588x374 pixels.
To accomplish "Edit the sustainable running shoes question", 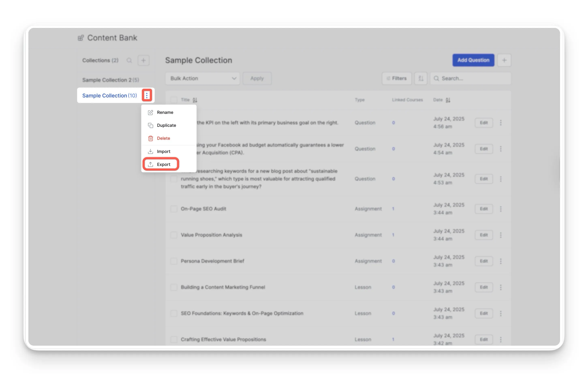I will [483, 179].
